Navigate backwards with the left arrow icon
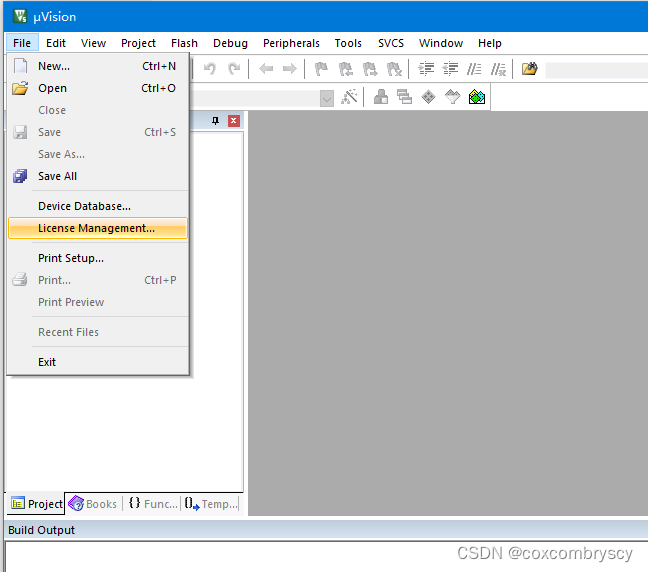 click(x=266, y=68)
